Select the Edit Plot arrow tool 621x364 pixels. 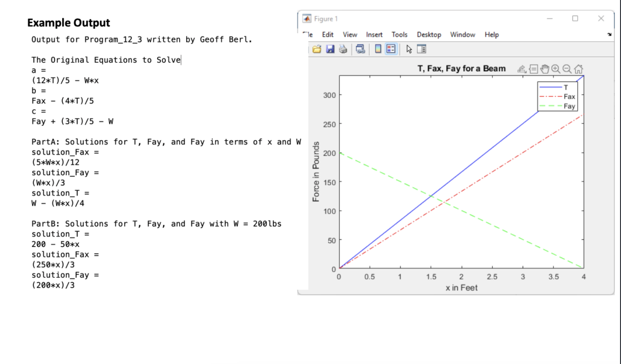(409, 49)
